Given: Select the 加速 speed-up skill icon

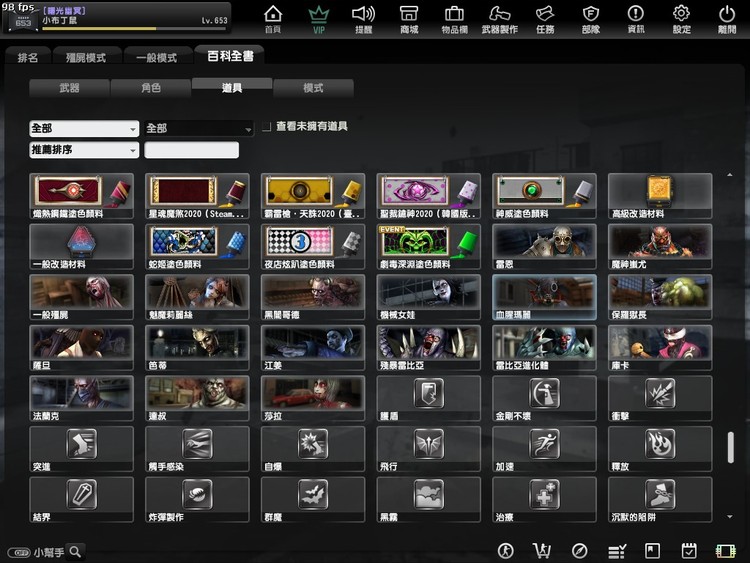Looking at the screenshot, I should [544, 443].
